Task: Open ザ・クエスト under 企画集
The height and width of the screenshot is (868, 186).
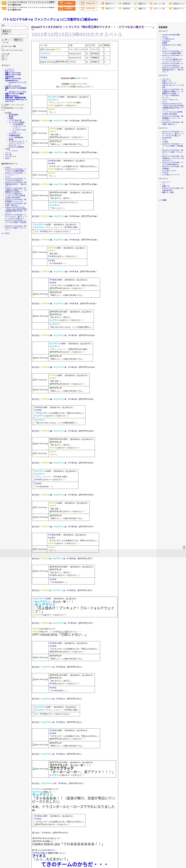Action: pos(13,151)
